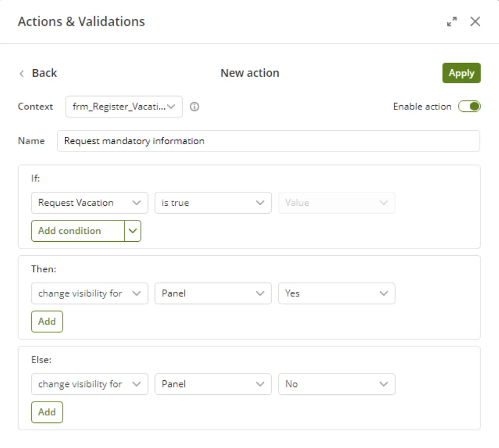Expand the Add condition arrow menu
The image size is (499, 448).
[x=133, y=231]
